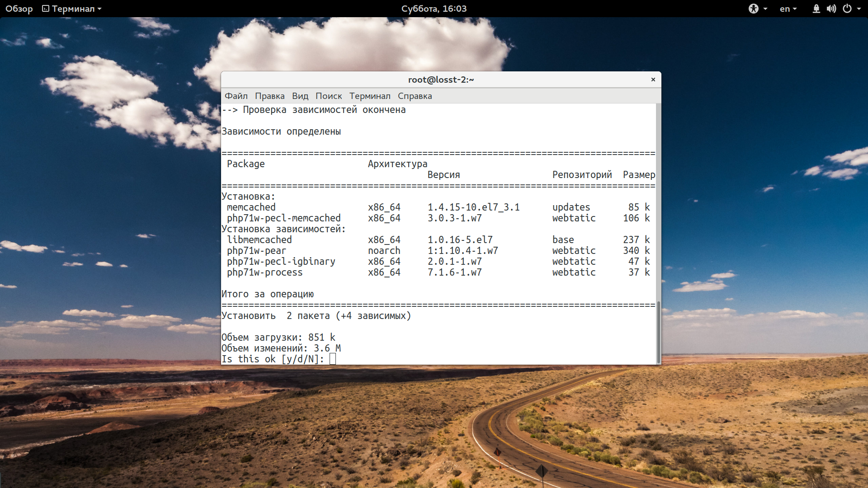The height and width of the screenshot is (488, 868).
Task: Click the php71w-process package name
Action: pyautogui.click(x=264, y=272)
